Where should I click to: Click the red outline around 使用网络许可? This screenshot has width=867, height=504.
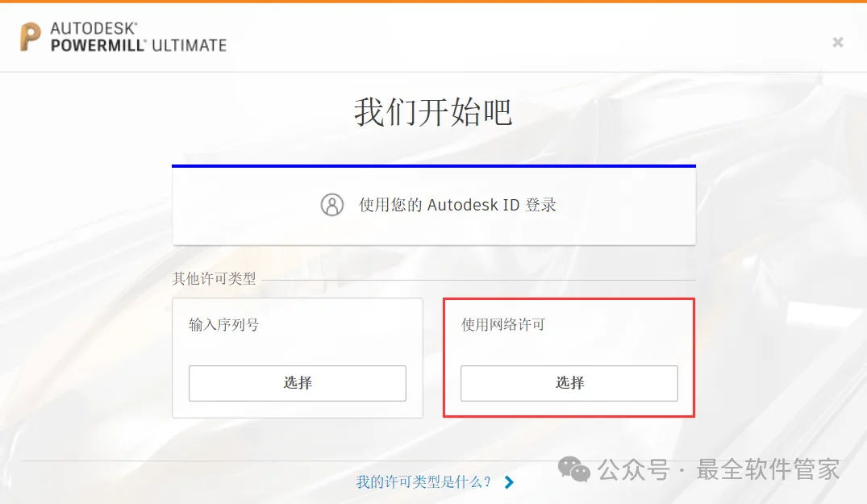[x=569, y=299]
